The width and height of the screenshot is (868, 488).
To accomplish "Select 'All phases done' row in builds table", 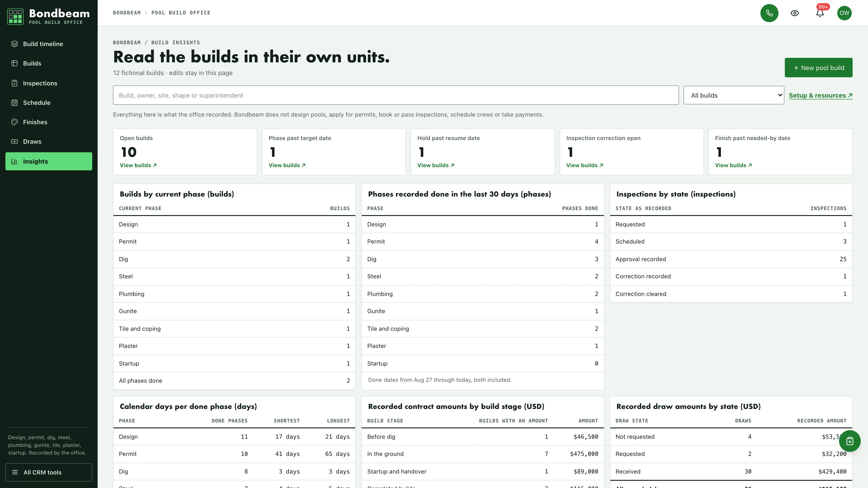I will tap(234, 380).
